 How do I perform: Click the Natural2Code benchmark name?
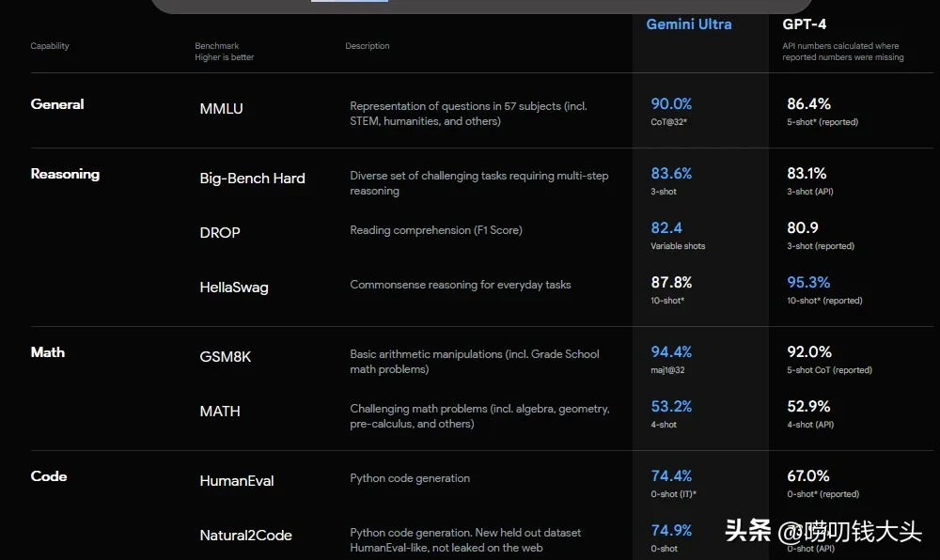(x=245, y=536)
